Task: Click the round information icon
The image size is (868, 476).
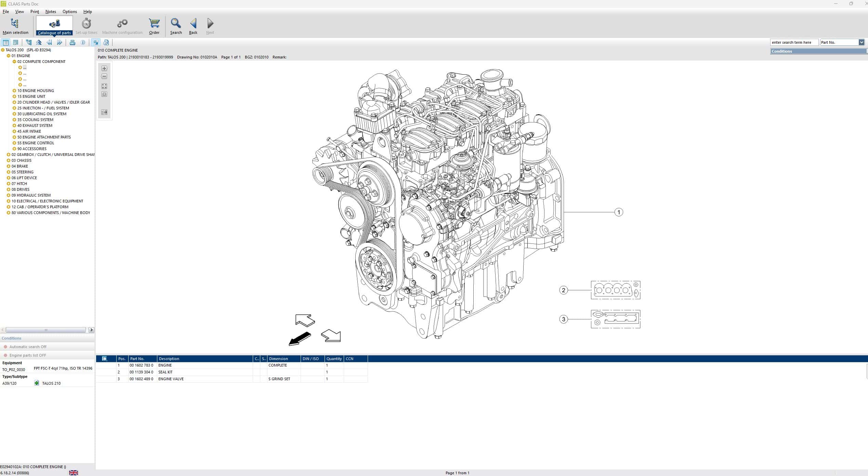Action: pos(83,42)
